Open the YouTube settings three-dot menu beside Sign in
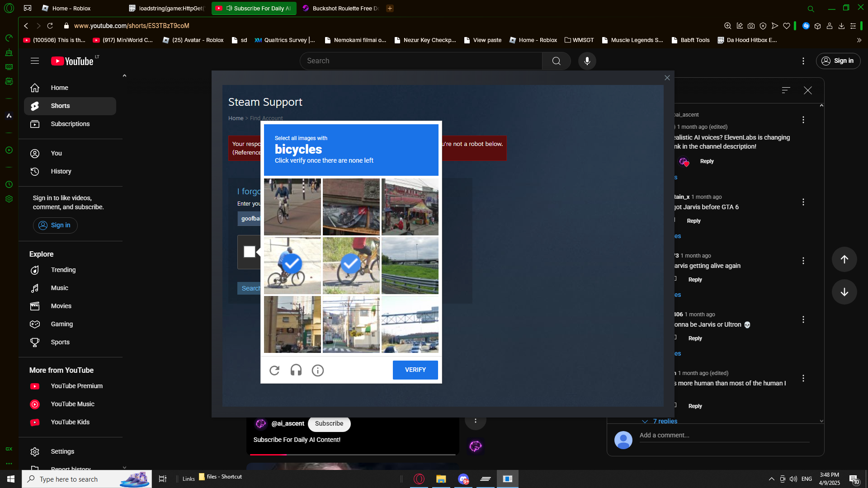The height and width of the screenshot is (488, 868). point(803,61)
